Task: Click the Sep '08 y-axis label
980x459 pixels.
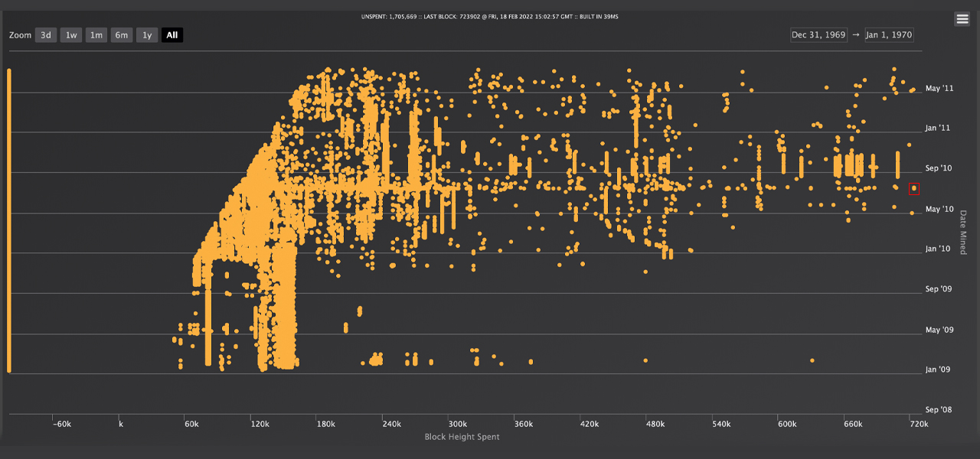Action: coord(939,410)
